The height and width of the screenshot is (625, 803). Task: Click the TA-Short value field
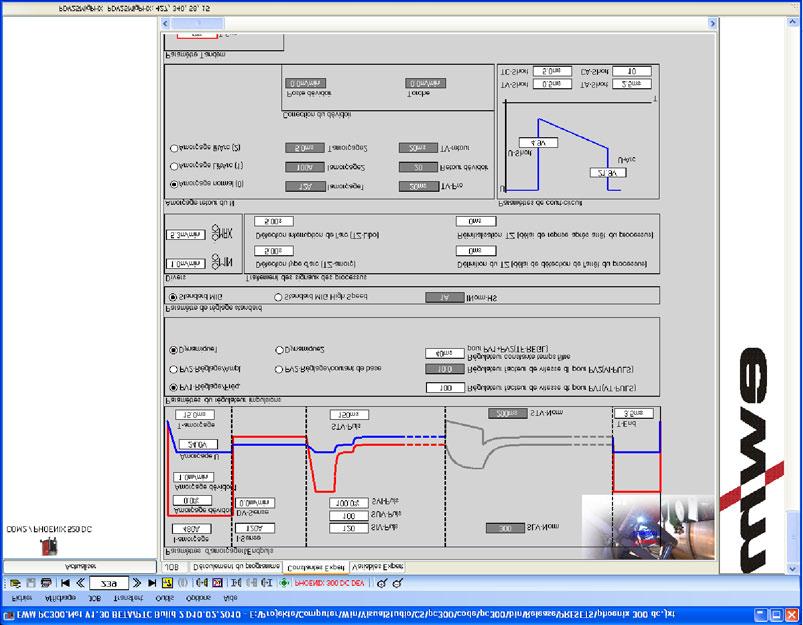[631, 84]
